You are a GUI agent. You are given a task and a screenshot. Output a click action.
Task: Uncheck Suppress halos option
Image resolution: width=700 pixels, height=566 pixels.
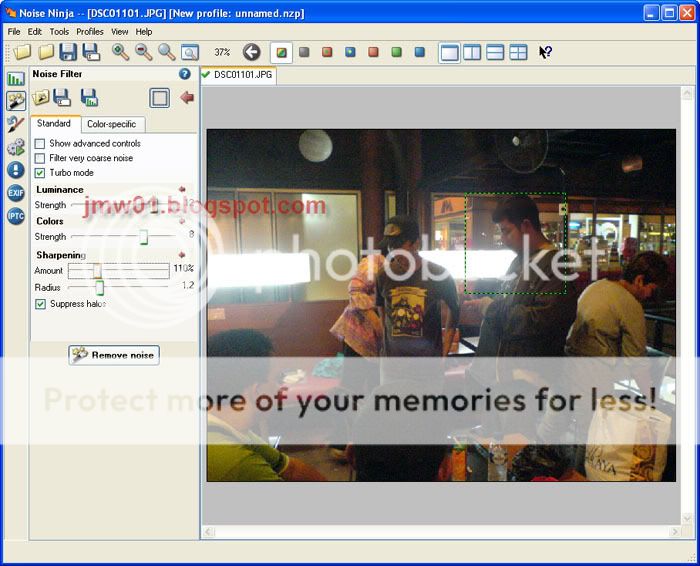tap(40, 304)
